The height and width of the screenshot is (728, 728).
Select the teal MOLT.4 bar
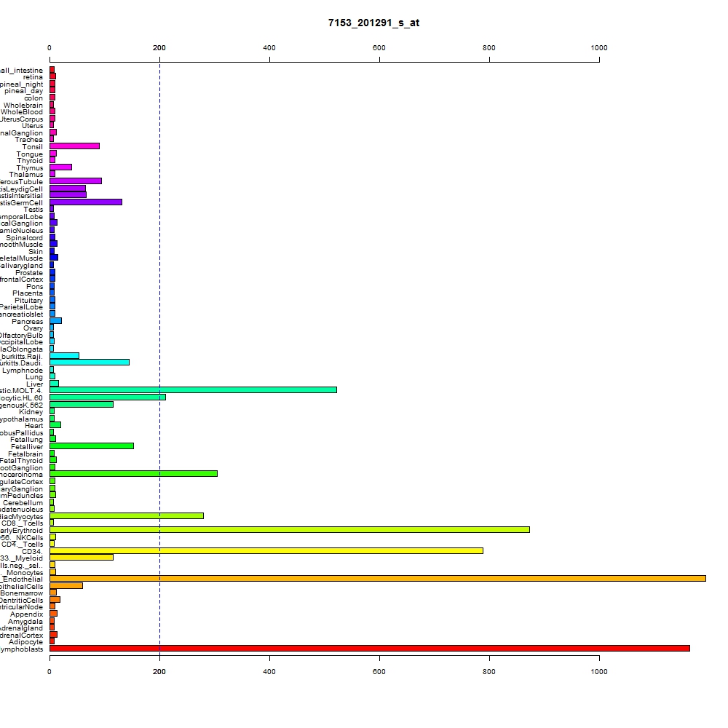[x=193, y=390]
